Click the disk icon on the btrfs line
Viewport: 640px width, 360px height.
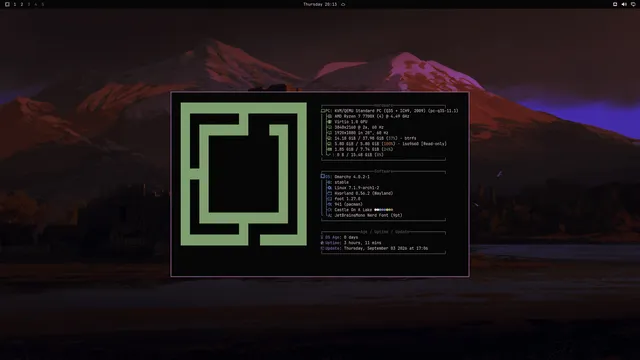(329, 138)
